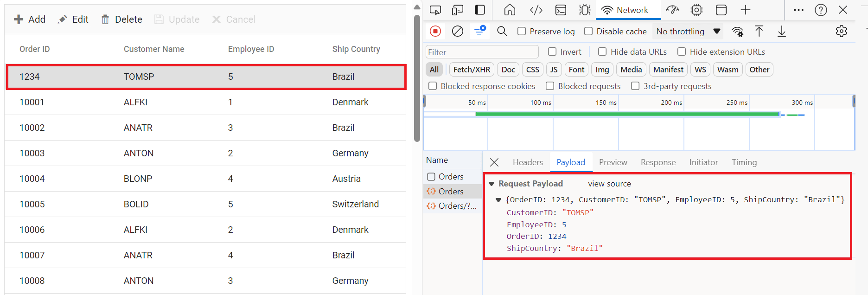Enable the Preserve log checkbox
This screenshot has height=295, width=868.
click(522, 31)
